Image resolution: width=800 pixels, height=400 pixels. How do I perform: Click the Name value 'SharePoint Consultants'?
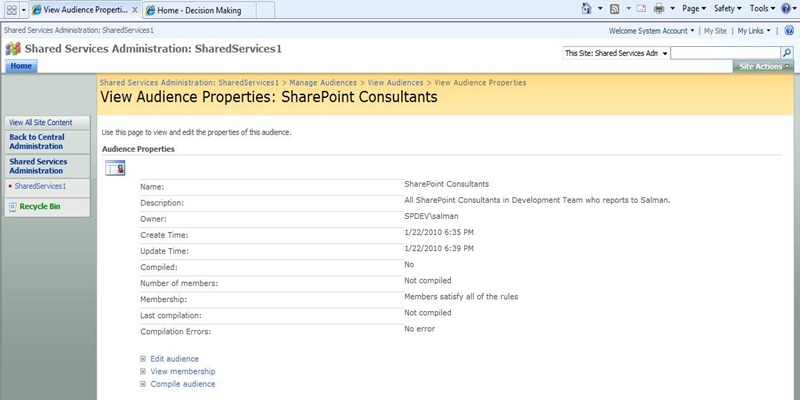tap(446, 184)
